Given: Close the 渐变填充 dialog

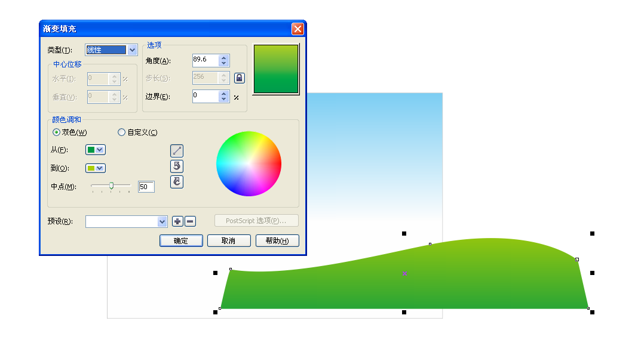Looking at the screenshot, I should [298, 29].
